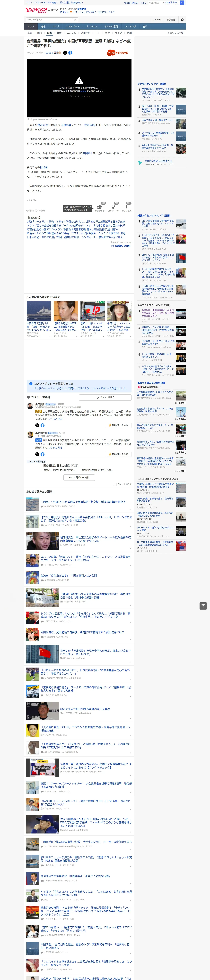Open the ロバーツ監督「魚雷バット」 article

point(85,558)
